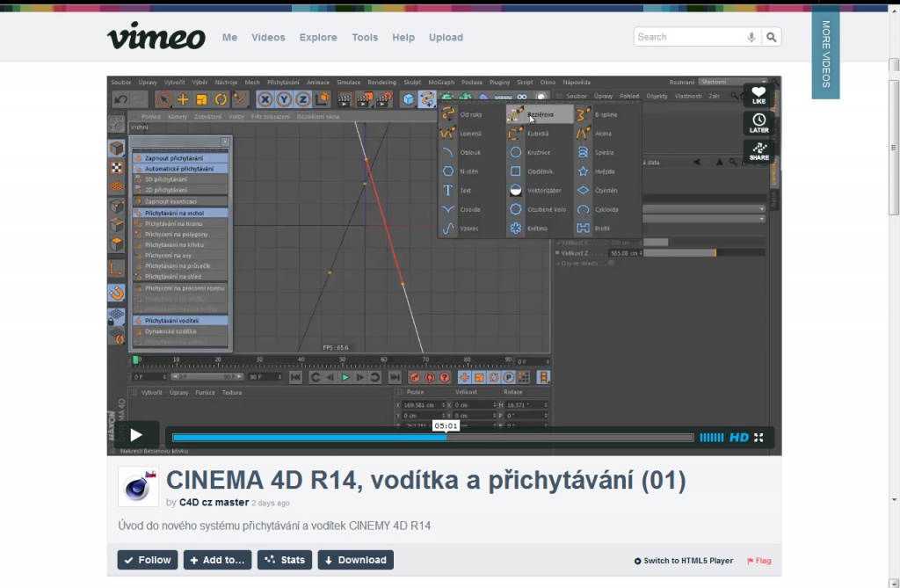Open the Kamery viewport menu
The image size is (900, 588).
pyautogui.click(x=178, y=117)
